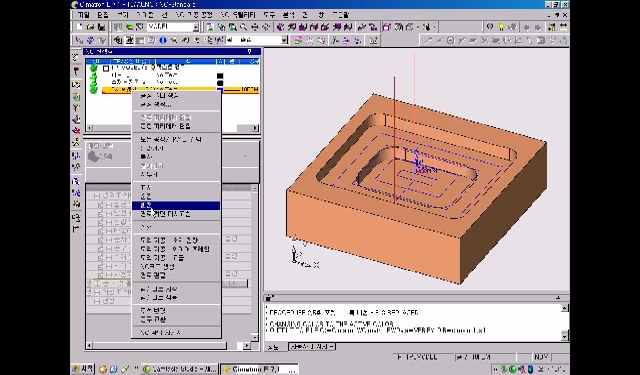Click the blue info circle icon on second toolbar
This screenshot has height=375, width=640.
click(163, 40)
